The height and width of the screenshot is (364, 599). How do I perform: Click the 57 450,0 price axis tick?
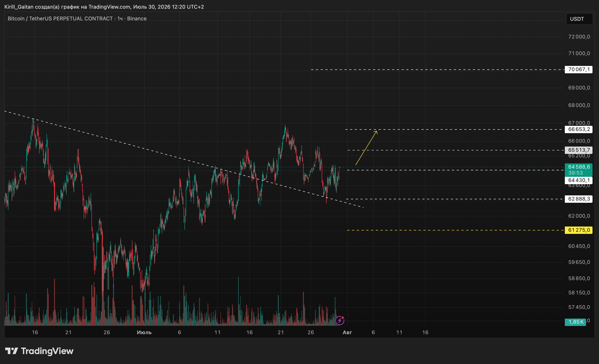click(x=579, y=307)
